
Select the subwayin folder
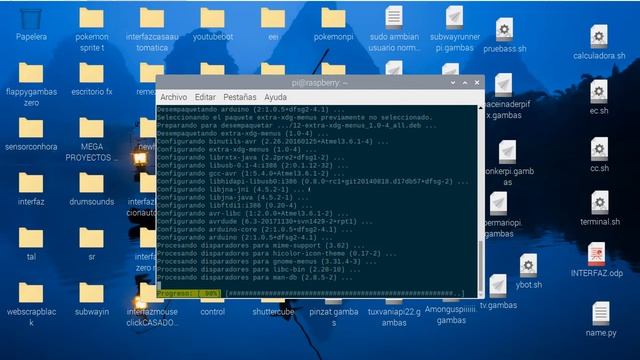[91, 293]
